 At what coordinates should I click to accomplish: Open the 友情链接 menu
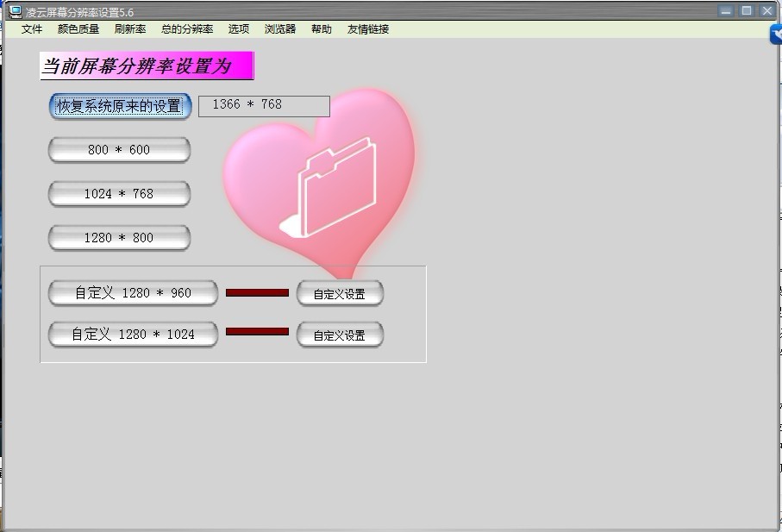point(368,29)
